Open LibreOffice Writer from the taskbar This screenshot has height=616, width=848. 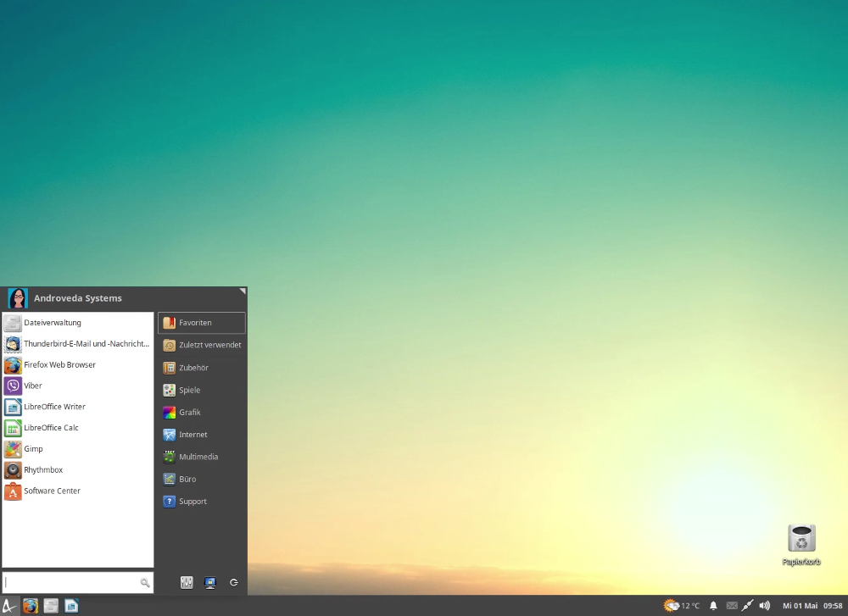(x=72, y=606)
